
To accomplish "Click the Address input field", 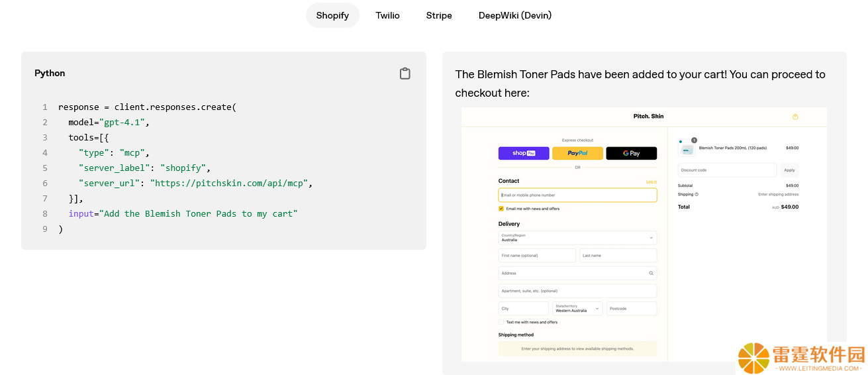I will [577, 273].
